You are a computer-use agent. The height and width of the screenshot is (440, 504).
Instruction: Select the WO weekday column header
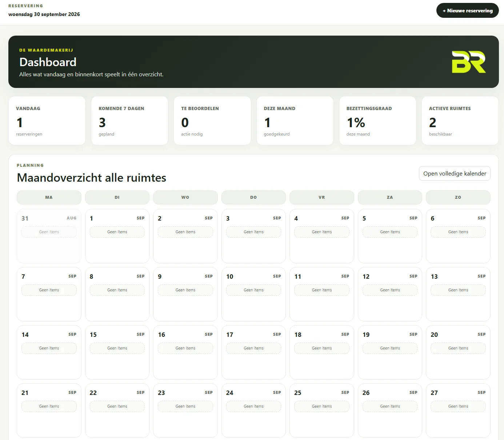(x=185, y=197)
